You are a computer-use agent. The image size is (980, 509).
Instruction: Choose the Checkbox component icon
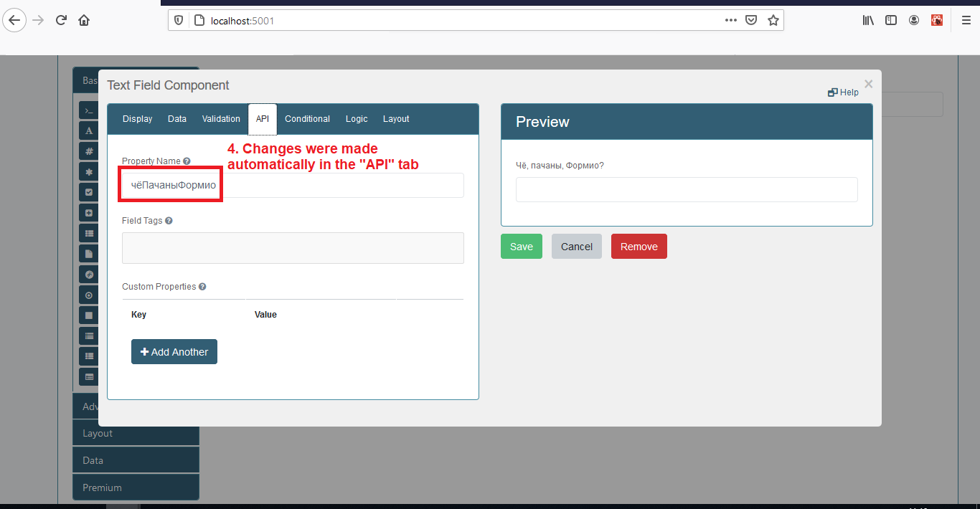point(88,191)
